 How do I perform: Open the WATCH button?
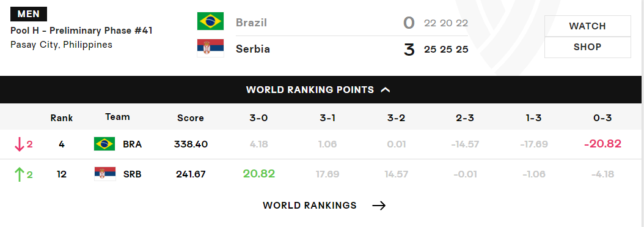pyautogui.click(x=587, y=26)
